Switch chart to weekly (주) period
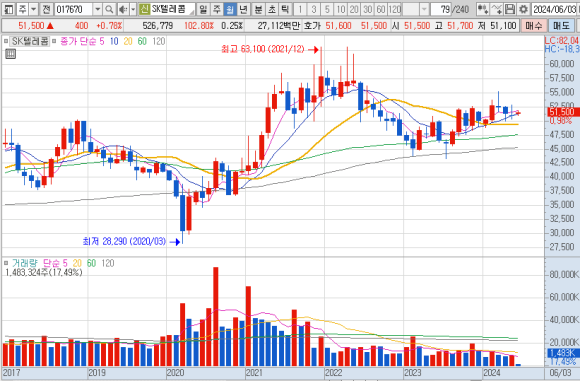 [216, 9]
